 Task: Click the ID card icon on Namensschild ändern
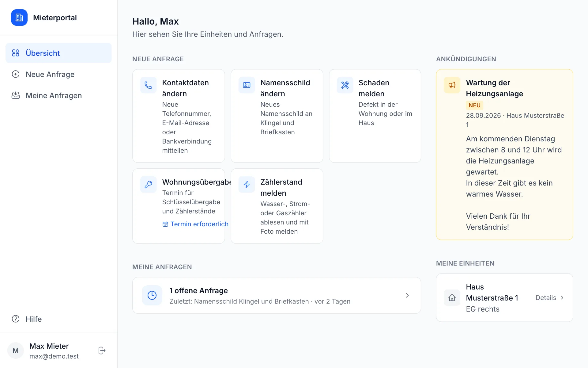pos(247,85)
